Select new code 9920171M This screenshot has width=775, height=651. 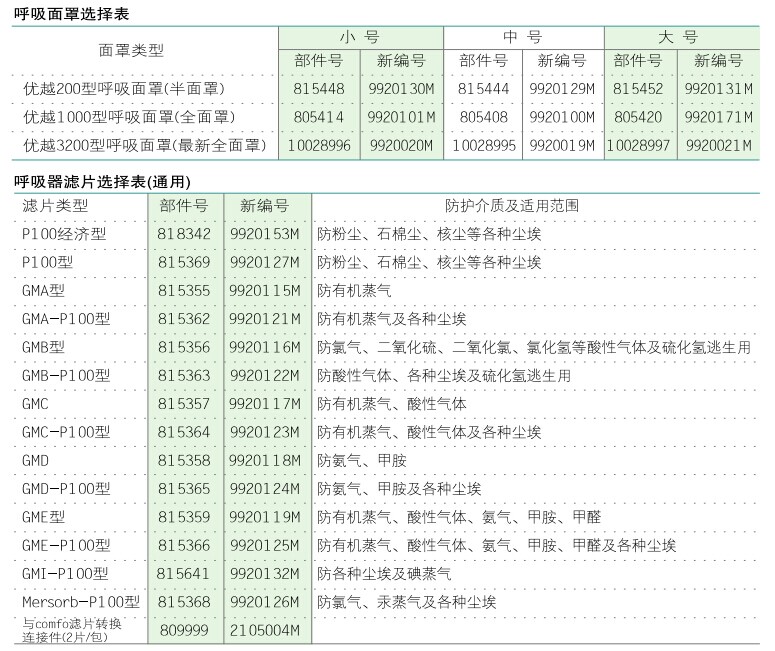click(x=719, y=117)
